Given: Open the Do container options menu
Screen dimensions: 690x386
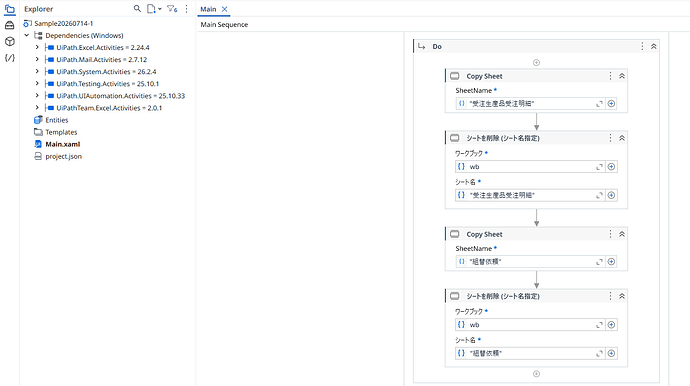Looking at the screenshot, I should pos(642,46).
